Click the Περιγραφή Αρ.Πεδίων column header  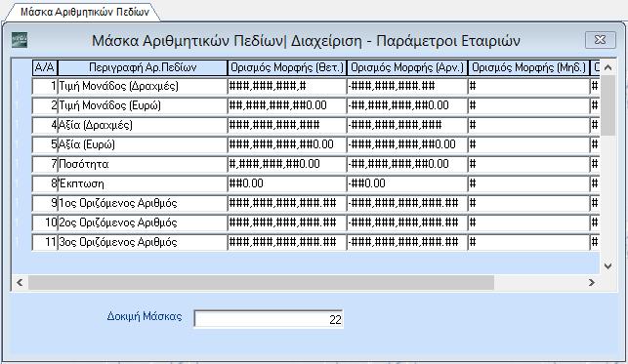143,67
